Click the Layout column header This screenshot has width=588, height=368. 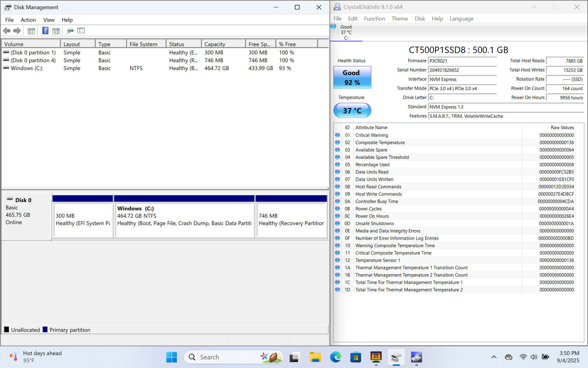point(78,44)
